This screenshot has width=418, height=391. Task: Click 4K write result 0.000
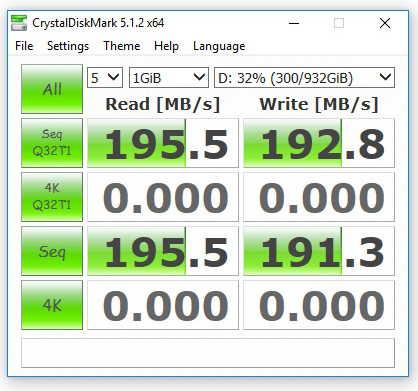coord(319,305)
